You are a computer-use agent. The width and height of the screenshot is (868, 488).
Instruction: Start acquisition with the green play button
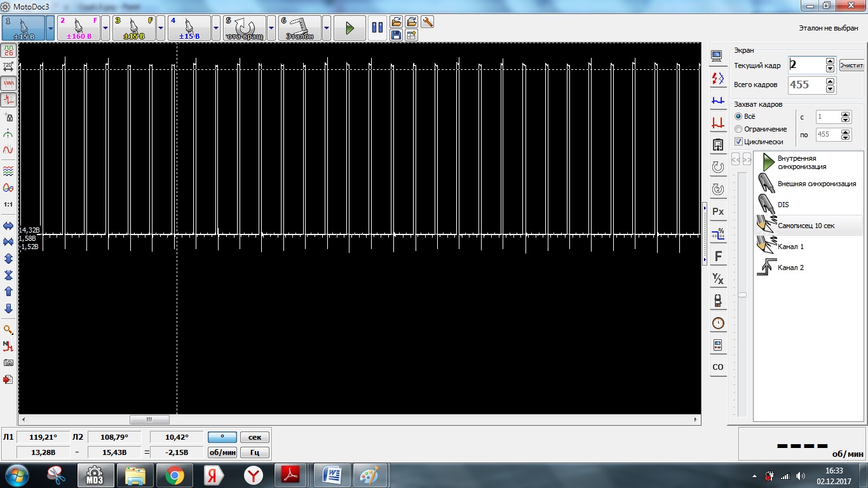pyautogui.click(x=349, y=28)
